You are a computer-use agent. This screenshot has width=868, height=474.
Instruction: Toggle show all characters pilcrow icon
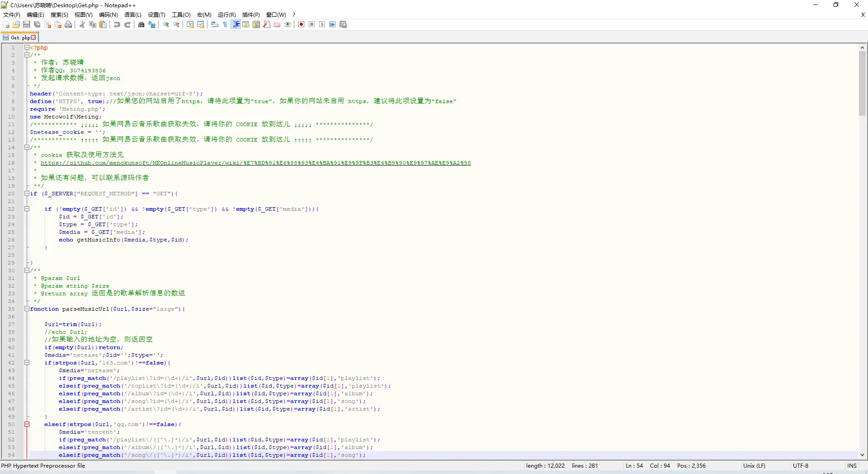(x=225, y=24)
